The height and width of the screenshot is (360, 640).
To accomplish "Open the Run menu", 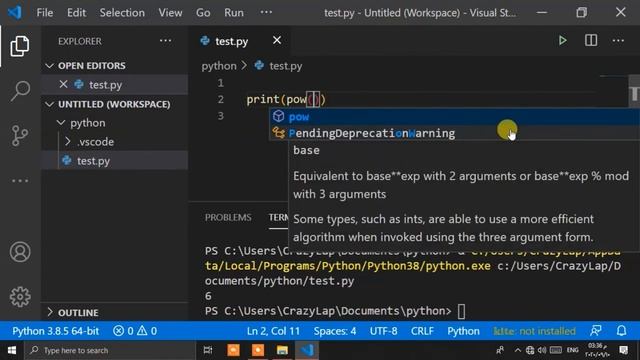I will (x=233, y=13).
